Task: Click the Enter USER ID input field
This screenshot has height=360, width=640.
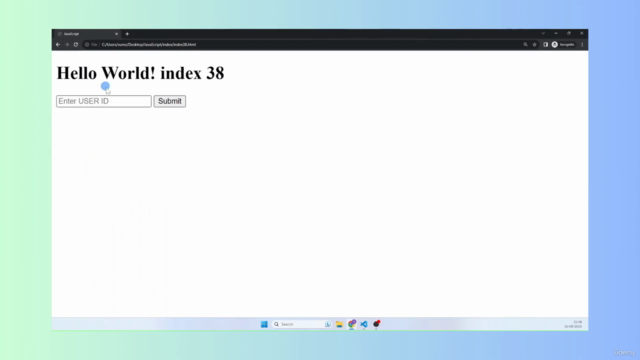Action: 104,101
